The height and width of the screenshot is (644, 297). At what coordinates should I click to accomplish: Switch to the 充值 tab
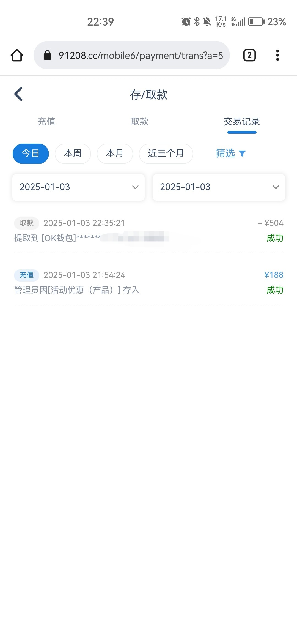pos(46,121)
